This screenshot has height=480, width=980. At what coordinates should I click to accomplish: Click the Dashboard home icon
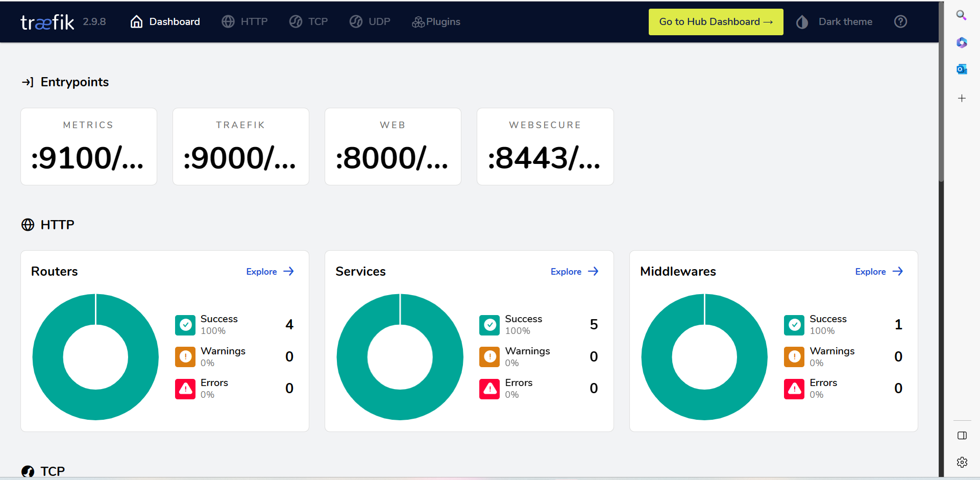point(136,21)
